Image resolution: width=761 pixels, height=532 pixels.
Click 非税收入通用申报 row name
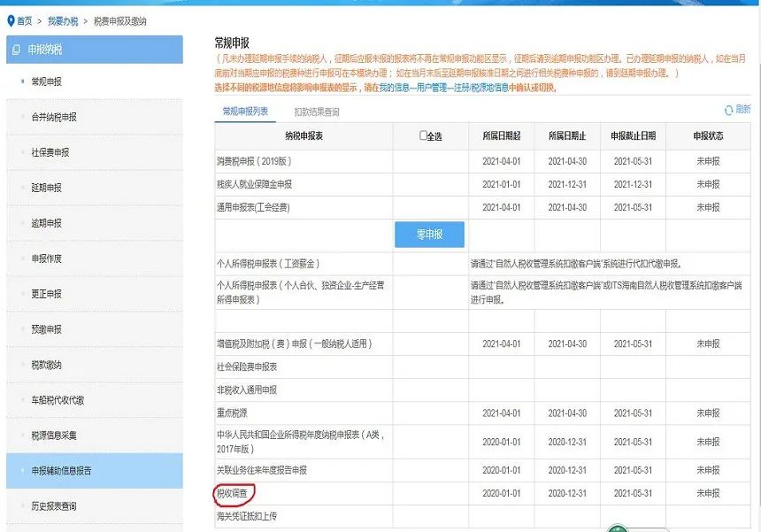(247, 390)
